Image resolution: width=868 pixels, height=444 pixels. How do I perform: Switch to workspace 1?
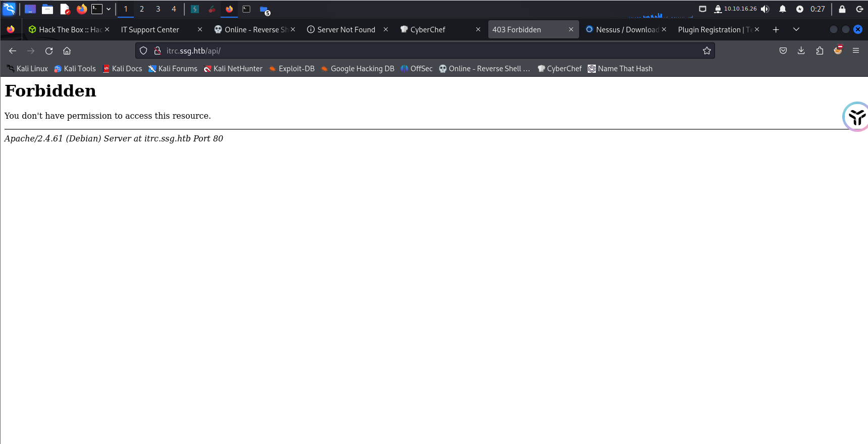point(126,9)
